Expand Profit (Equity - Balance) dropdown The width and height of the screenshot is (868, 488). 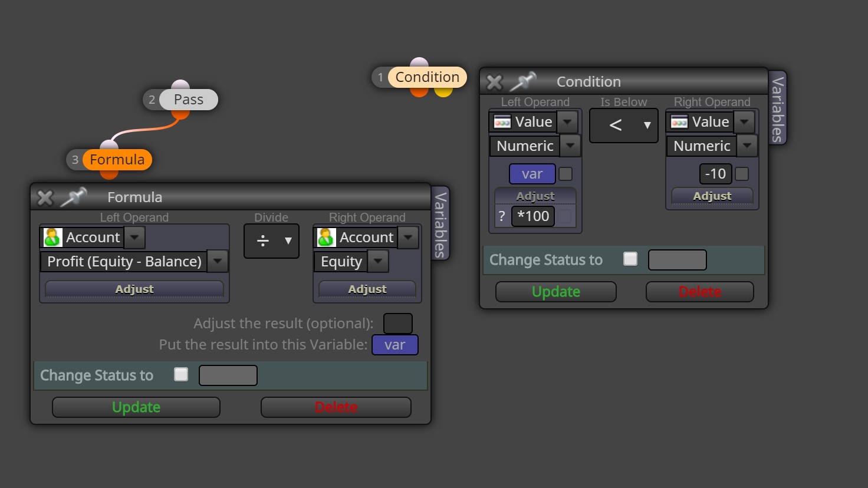point(218,261)
